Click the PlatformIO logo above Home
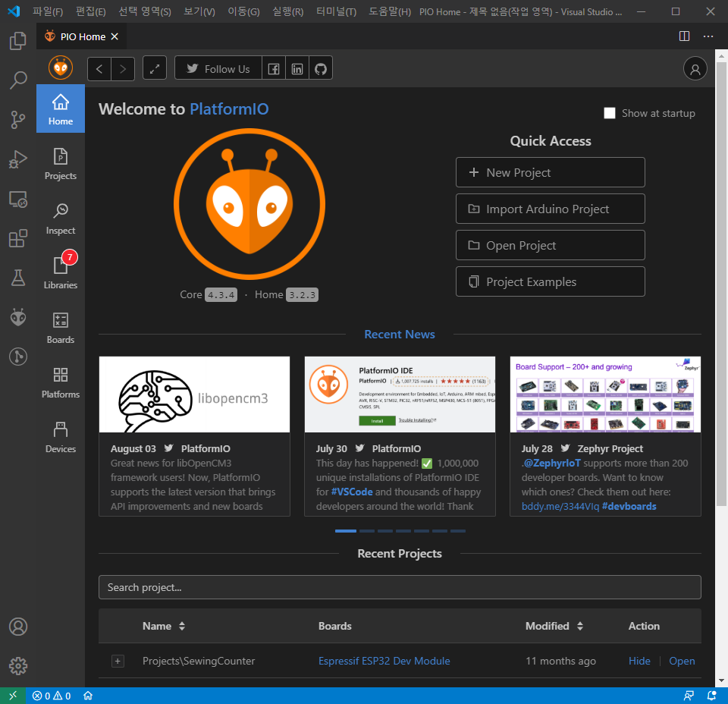This screenshot has width=728, height=704. point(61,68)
